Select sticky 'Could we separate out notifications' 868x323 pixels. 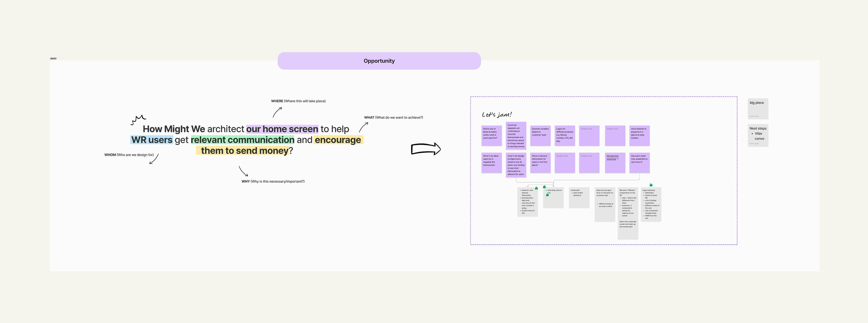(516, 135)
